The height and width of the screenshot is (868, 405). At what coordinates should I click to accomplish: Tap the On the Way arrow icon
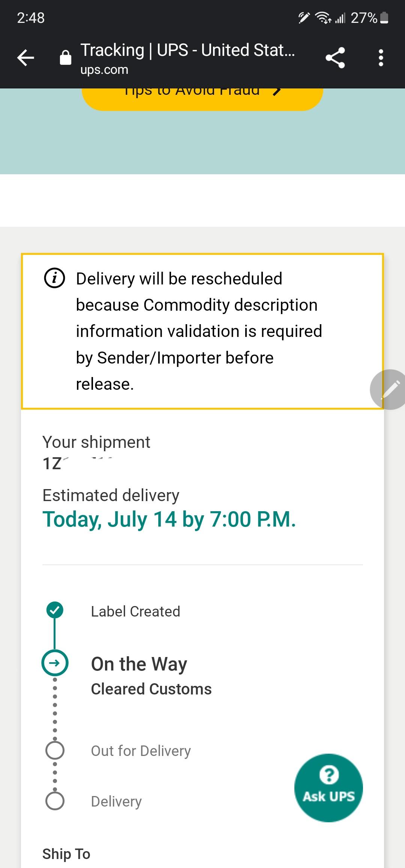pyautogui.click(x=55, y=663)
